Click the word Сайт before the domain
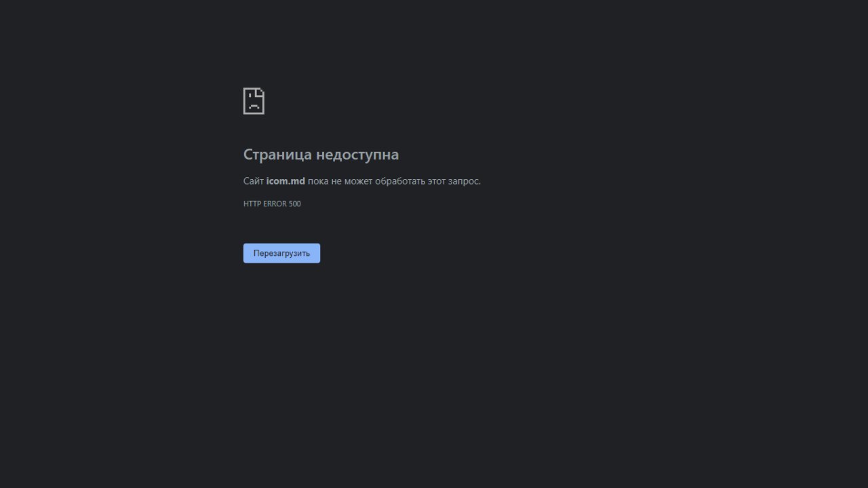The height and width of the screenshot is (488, 868). coord(254,181)
